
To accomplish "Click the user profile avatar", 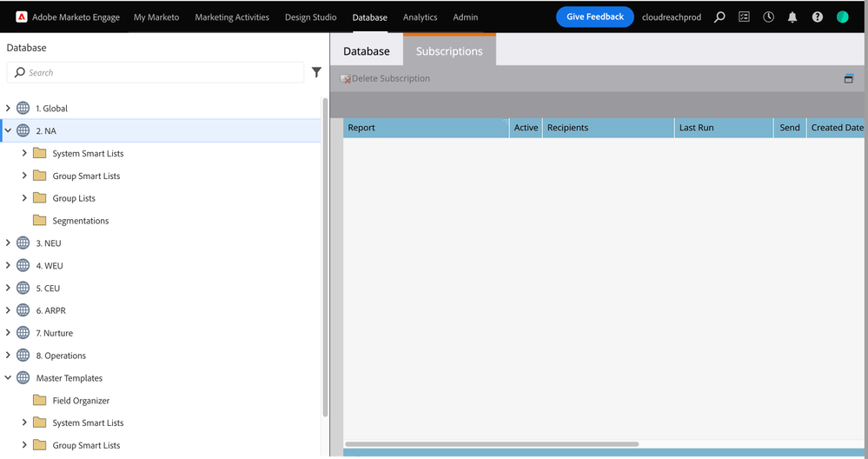I will pos(842,17).
